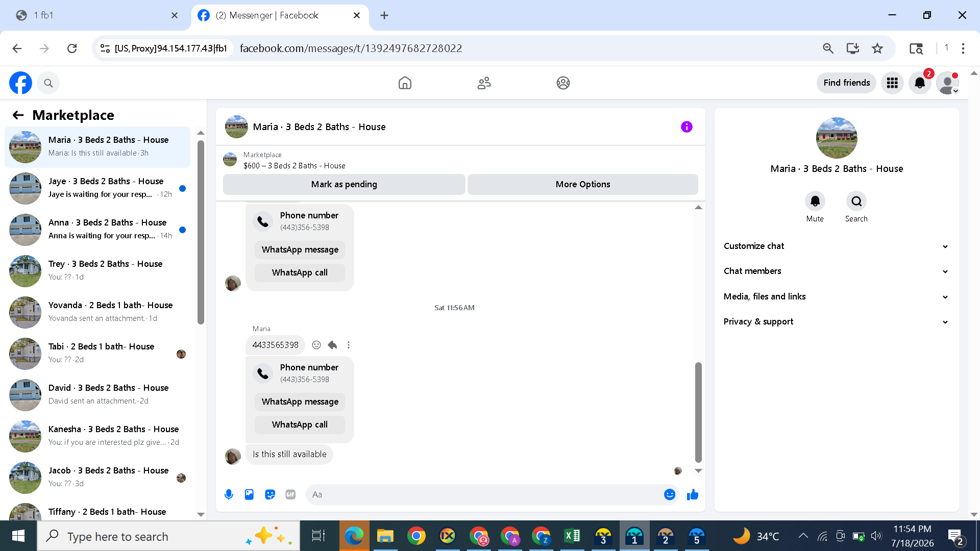Choose a GIF for the message

(290, 494)
